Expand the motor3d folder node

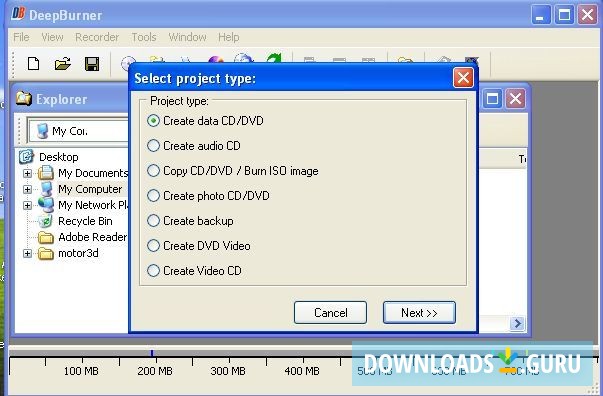(x=27, y=253)
